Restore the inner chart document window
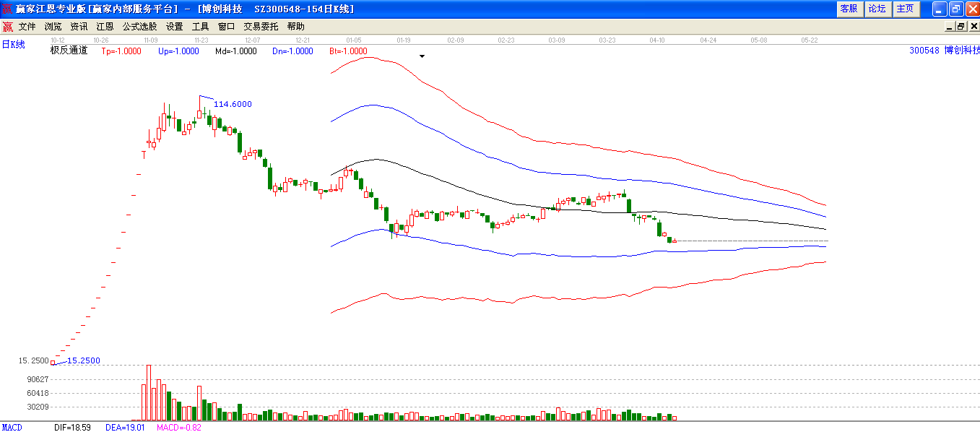The image size is (980, 432). [x=961, y=27]
